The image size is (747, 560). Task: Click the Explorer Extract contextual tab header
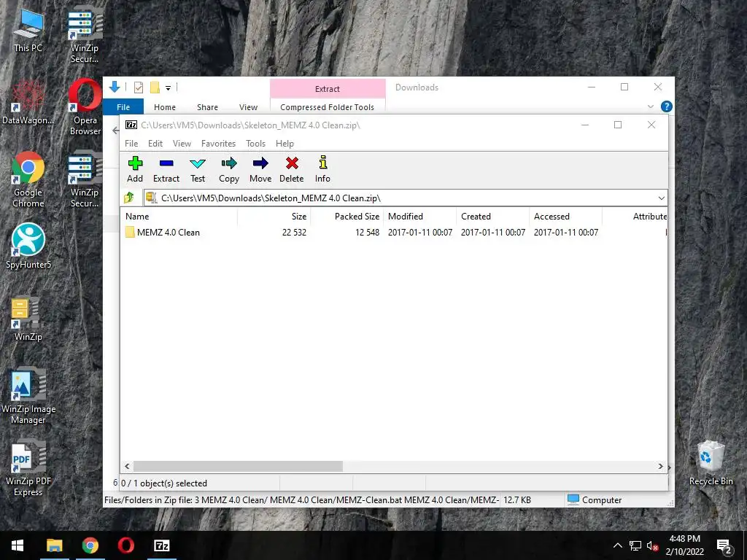coord(328,88)
